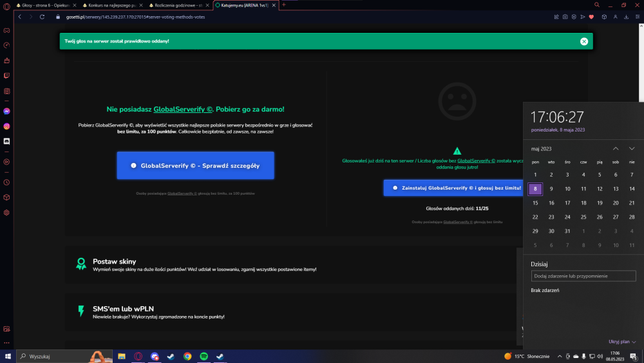The width and height of the screenshot is (644, 363).
Task: Select May 31 in the calendar
Action: coord(567,231)
